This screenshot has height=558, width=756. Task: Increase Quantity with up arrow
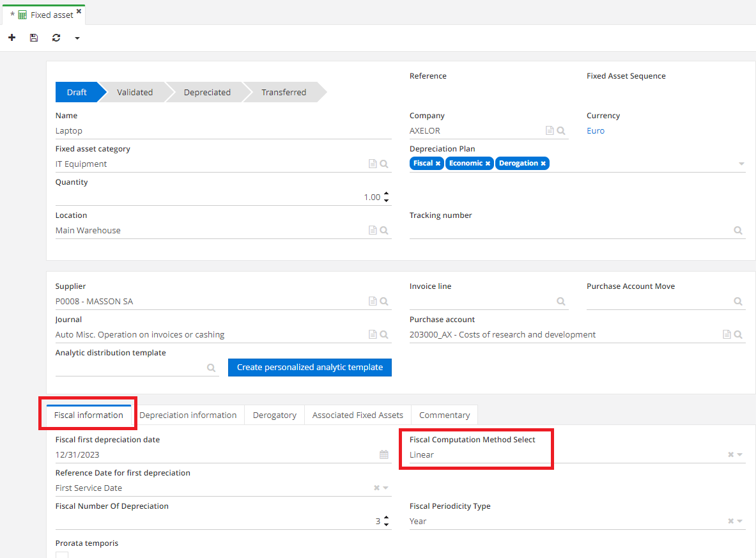pyautogui.click(x=386, y=194)
